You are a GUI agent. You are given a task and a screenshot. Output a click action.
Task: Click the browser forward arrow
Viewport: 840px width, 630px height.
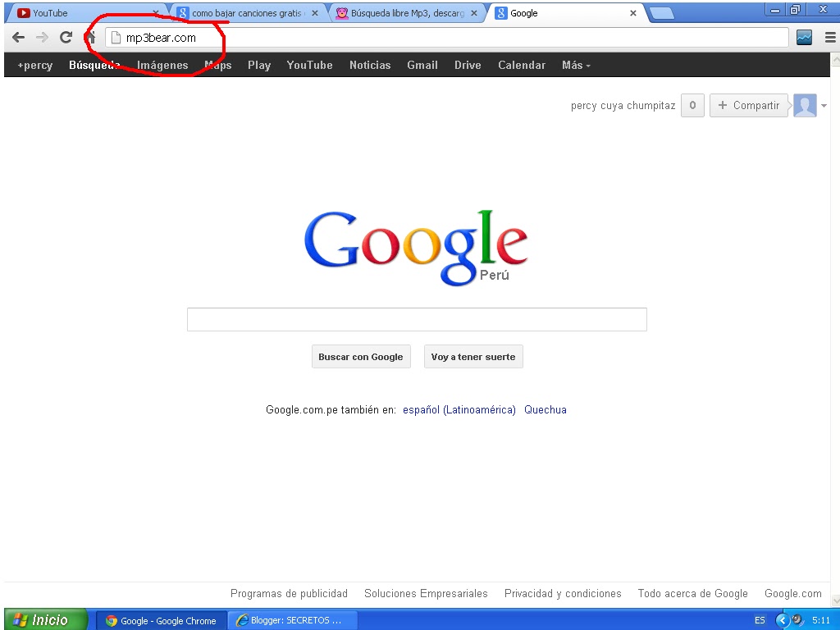point(42,38)
